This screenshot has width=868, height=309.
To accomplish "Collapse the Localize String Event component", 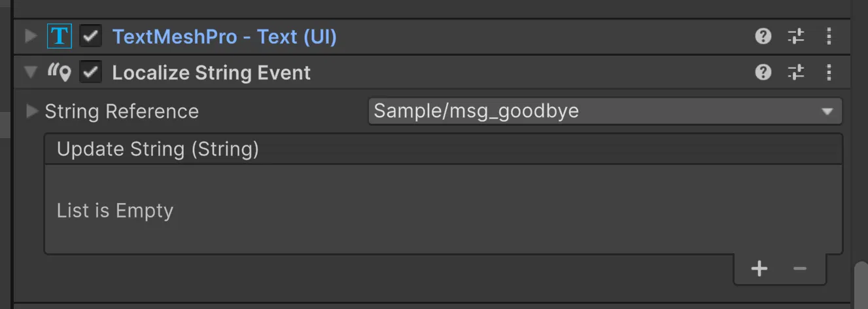I will coord(31,72).
